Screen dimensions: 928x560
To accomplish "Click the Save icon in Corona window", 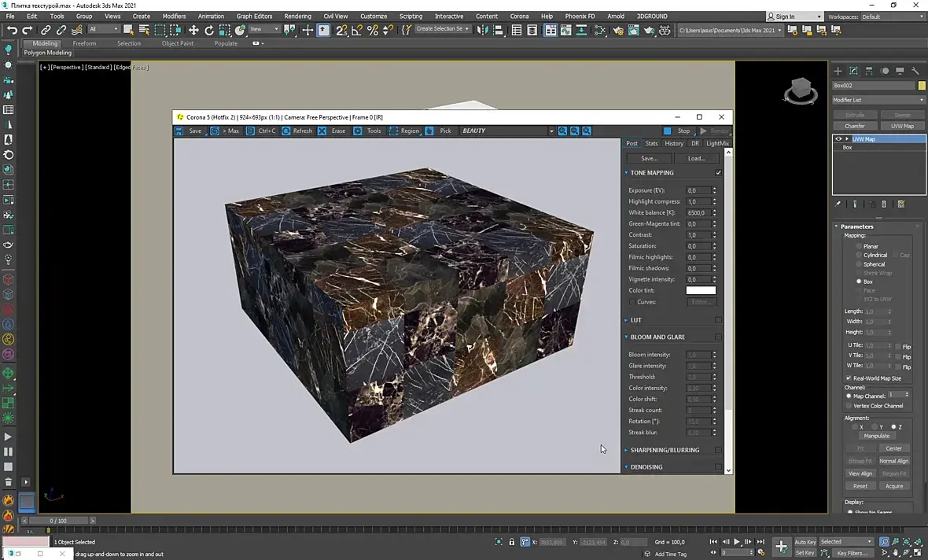I will click(x=179, y=131).
